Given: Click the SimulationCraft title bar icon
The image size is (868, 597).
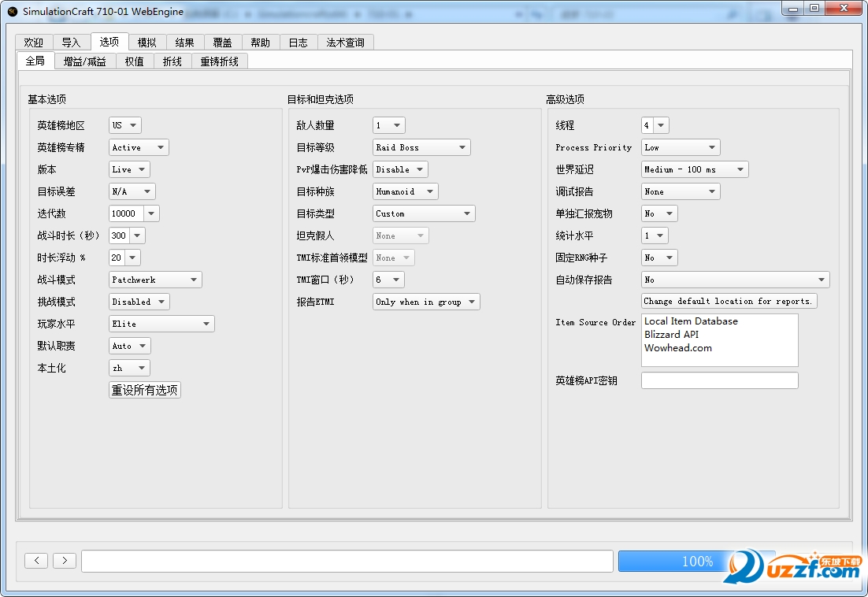Looking at the screenshot, I should pyautogui.click(x=11, y=10).
